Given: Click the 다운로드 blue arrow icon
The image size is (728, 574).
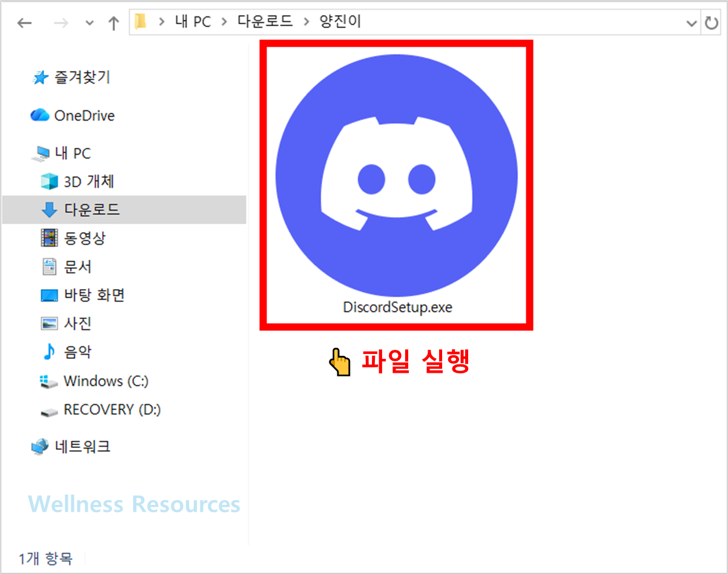Looking at the screenshot, I should (x=49, y=210).
